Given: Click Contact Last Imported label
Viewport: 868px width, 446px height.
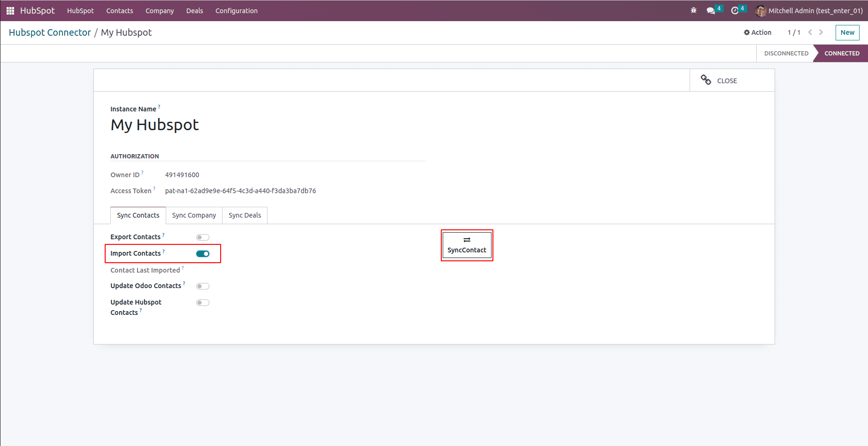Looking at the screenshot, I should tap(145, 270).
